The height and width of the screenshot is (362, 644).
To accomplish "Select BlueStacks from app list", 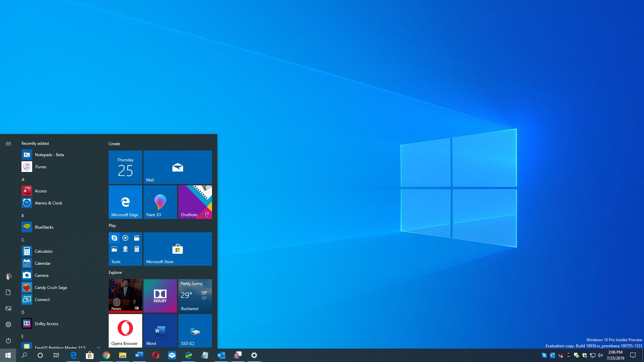I will point(44,227).
